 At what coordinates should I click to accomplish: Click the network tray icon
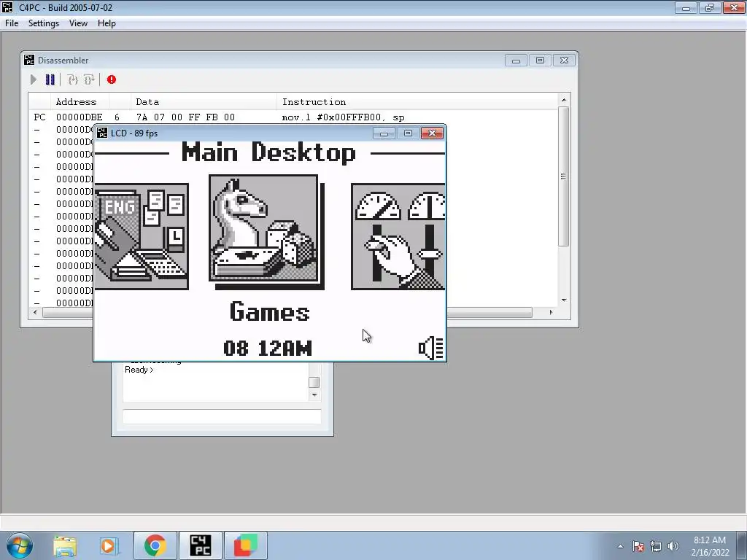[656, 546]
